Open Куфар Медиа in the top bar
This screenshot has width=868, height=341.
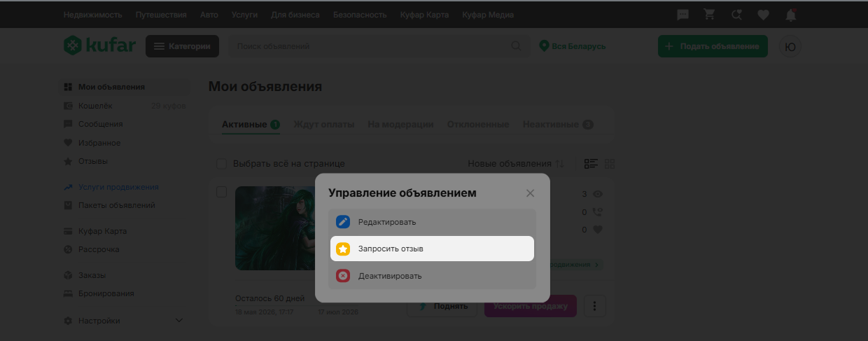pos(488,15)
